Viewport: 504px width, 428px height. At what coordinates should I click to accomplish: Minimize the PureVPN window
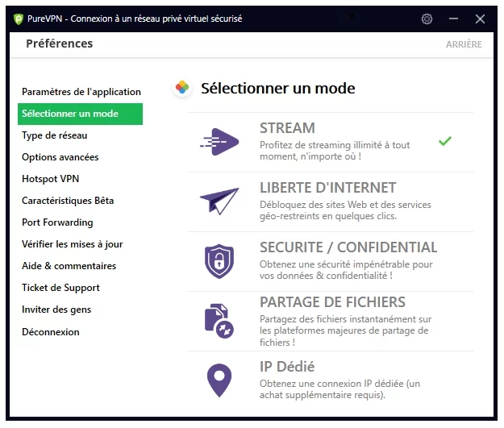tap(453, 19)
